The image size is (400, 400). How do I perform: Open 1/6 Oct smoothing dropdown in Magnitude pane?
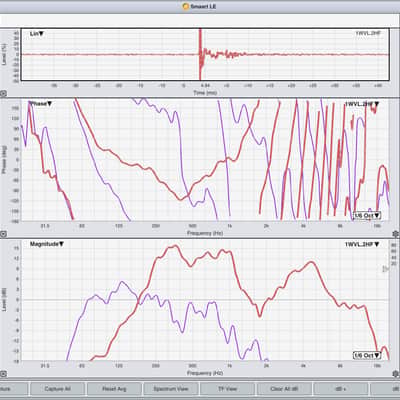click(367, 355)
